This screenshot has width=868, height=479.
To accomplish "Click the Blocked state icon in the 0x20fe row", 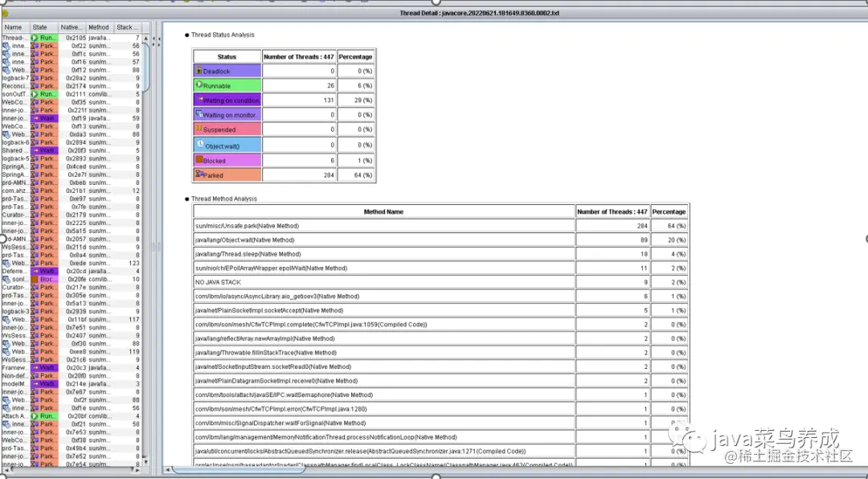I will pyautogui.click(x=35, y=279).
